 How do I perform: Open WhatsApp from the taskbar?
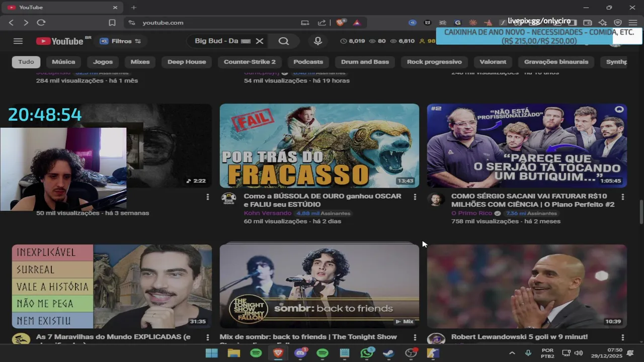pyautogui.click(x=367, y=353)
